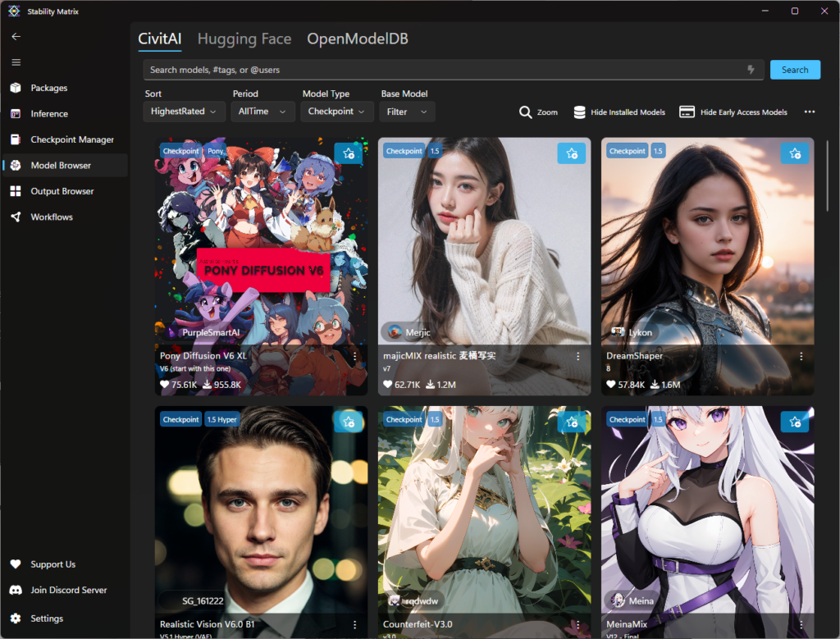Screen dimensions: 840x639
Task: Click the vertical scrollbar of model list
Action: (x=828, y=176)
